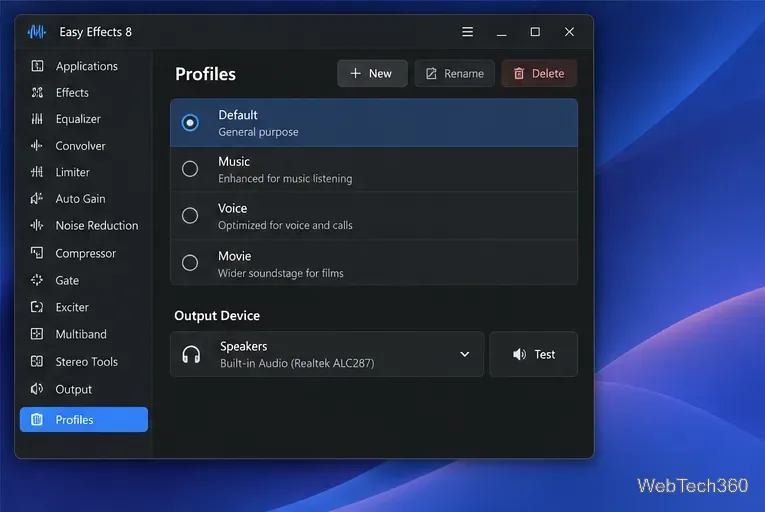This screenshot has height=512, width=765.
Task: Select the Convolver waveform icon
Action: (x=37, y=145)
